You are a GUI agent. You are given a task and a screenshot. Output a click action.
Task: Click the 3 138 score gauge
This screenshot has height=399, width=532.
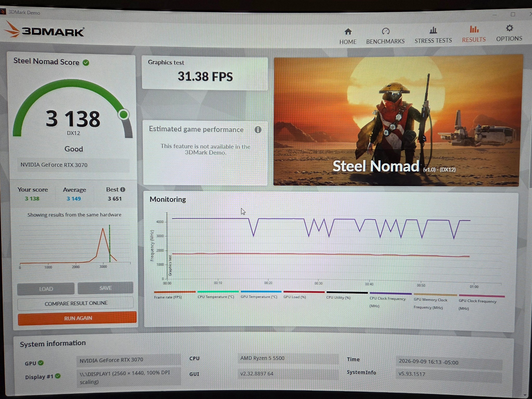73,109
